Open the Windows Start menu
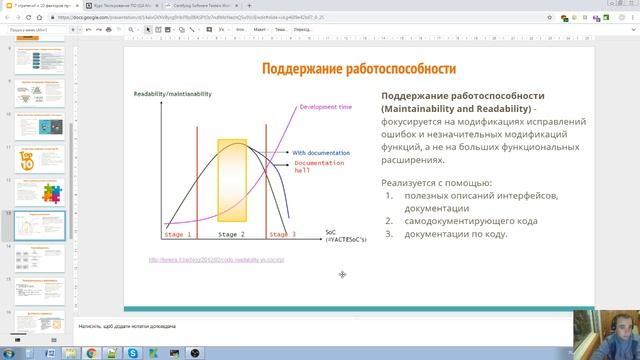640x360 pixels. (x=9, y=353)
